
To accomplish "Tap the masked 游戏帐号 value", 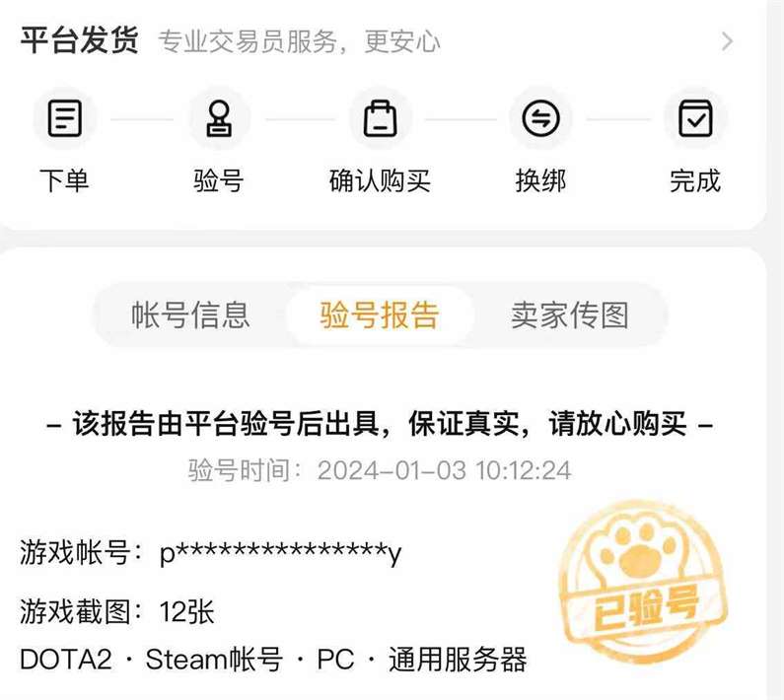I will [280, 553].
